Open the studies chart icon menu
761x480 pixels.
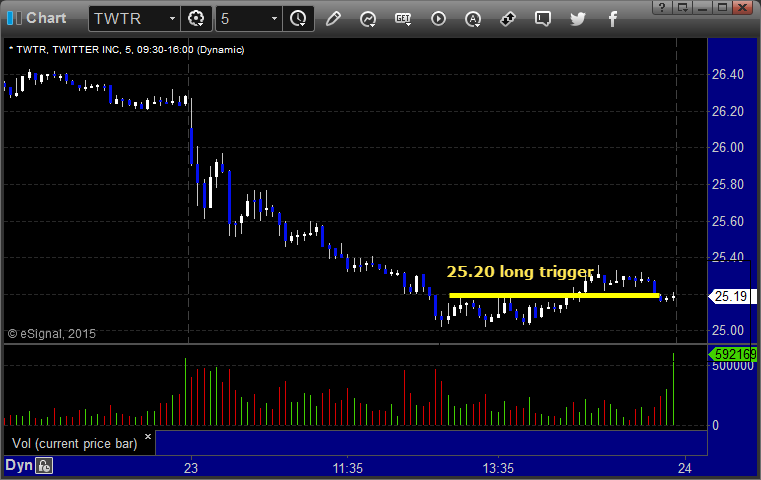pyautogui.click(x=368, y=19)
